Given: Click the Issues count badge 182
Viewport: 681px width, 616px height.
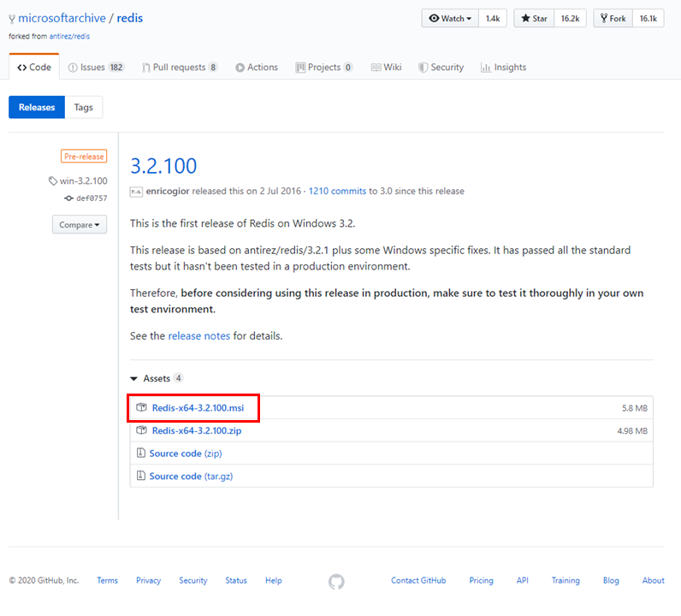Looking at the screenshot, I should [x=116, y=68].
